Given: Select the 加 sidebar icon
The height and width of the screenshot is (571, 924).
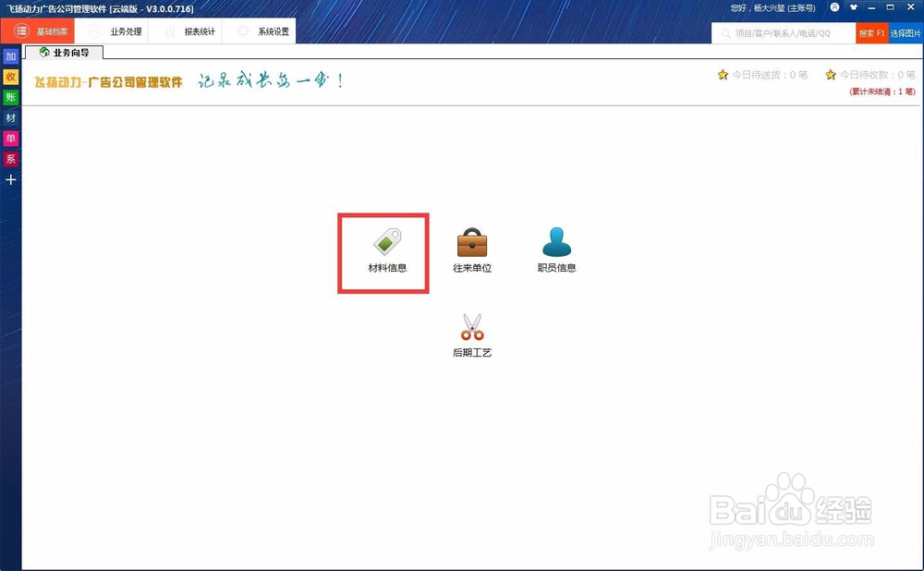Looking at the screenshot, I should click(10, 56).
